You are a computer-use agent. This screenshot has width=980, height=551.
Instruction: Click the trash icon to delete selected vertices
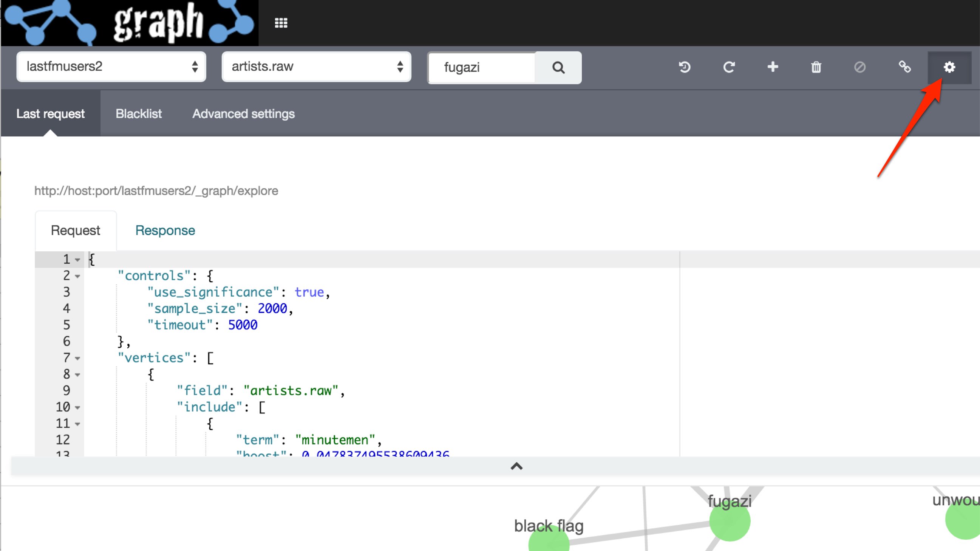click(x=816, y=67)
